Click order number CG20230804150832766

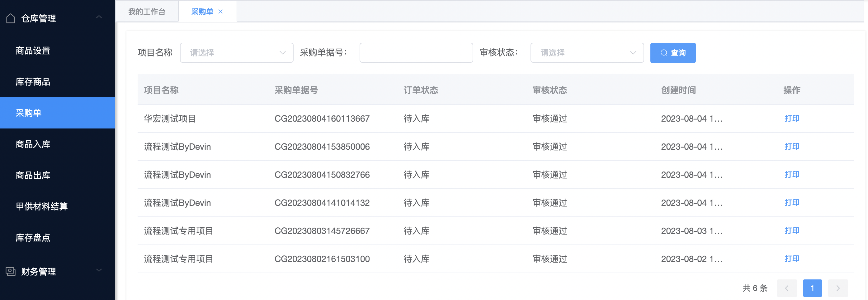pos(322,174)
